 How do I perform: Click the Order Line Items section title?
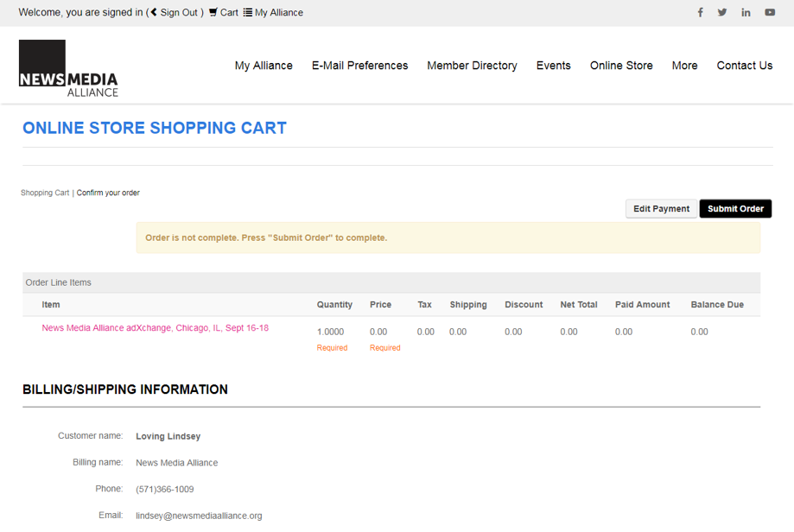click(x=58, y=282)
